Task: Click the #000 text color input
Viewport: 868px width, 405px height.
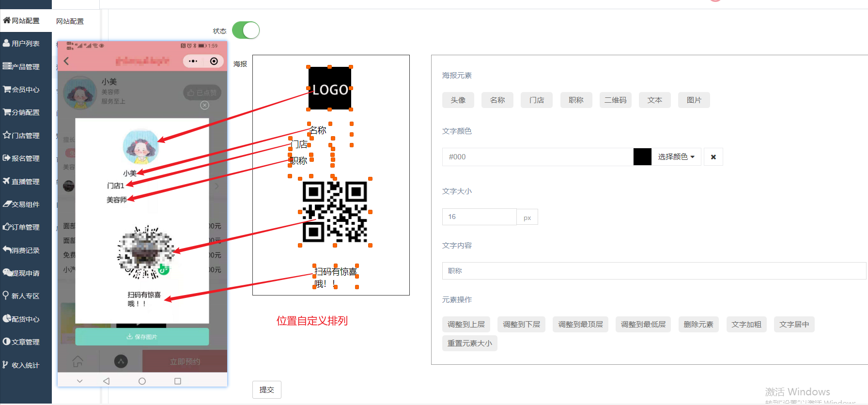Action: pos(538,157)
